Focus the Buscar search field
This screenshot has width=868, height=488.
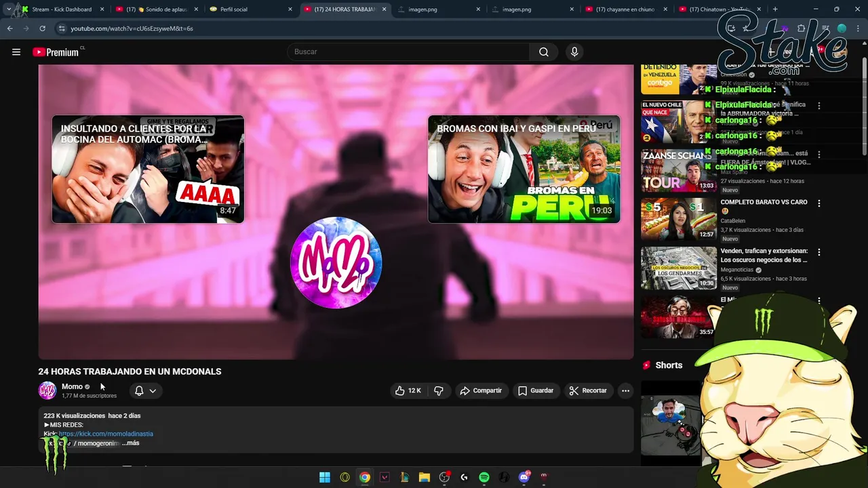click(410, 52)
